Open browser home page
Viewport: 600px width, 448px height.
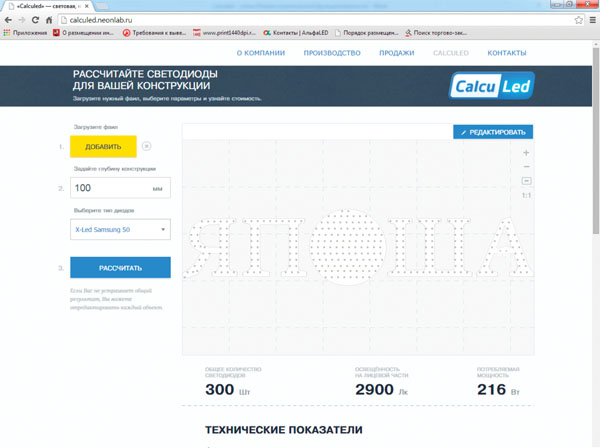[x=49, y=20]
